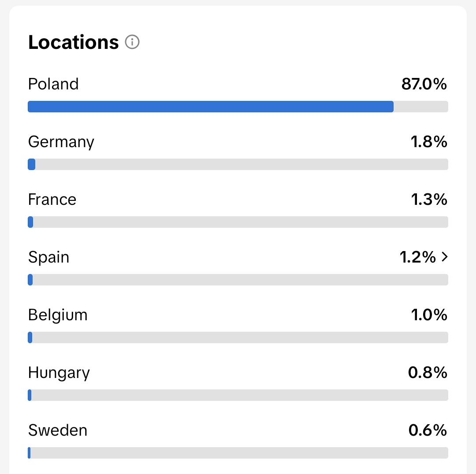
Task: Click the Locations section heading
Action: tap(73, 42)
